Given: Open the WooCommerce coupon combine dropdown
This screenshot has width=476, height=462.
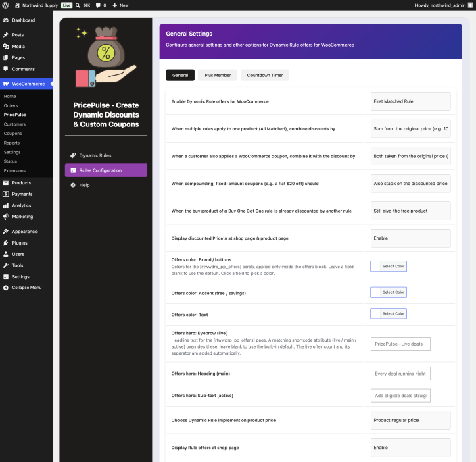Looking at the screenshot, I should pyautogui.click(x=410, y=156).
